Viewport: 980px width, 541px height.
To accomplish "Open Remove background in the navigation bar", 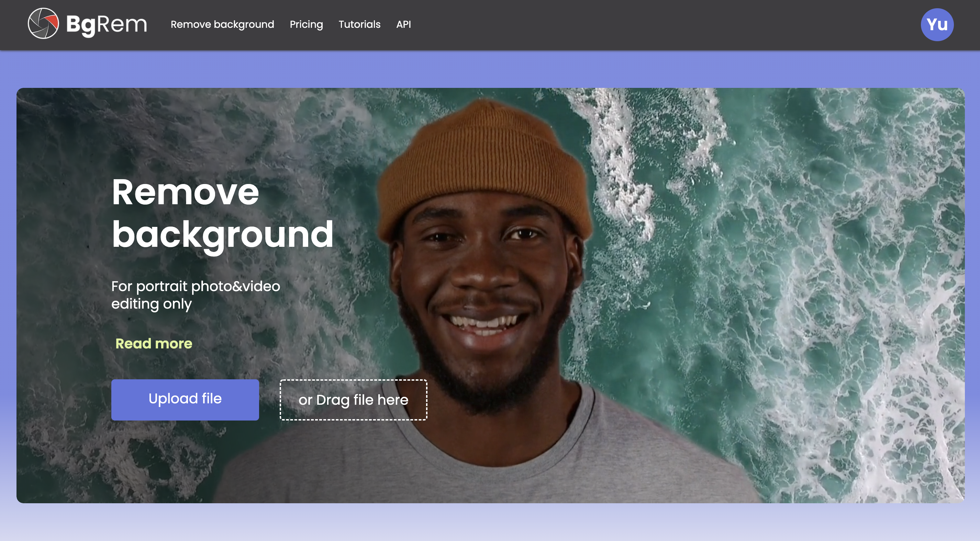I will 222,24.
